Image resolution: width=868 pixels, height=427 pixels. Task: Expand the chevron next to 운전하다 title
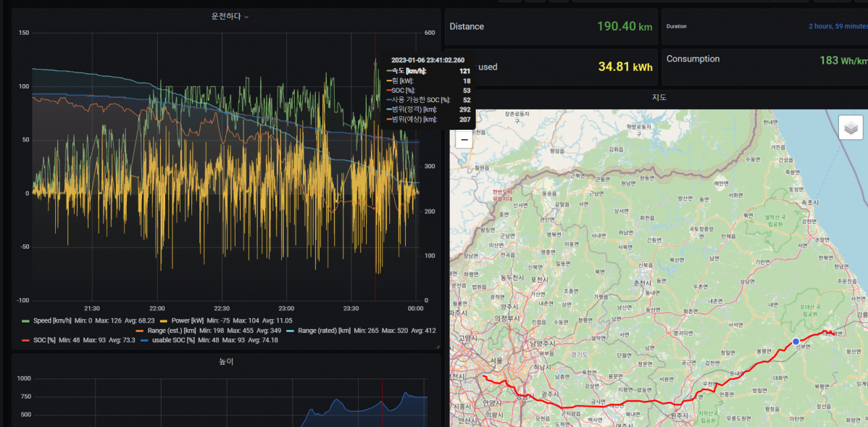pyautogui.click(x=247, y=17)
